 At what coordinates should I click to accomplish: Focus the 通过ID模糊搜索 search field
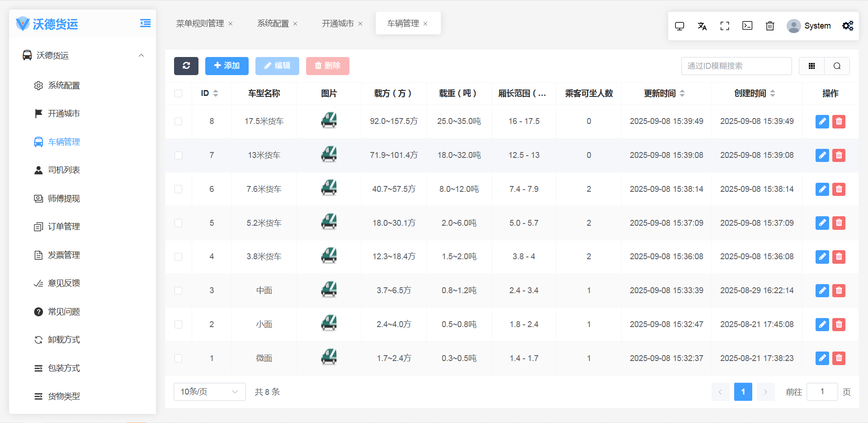(736, 66)
